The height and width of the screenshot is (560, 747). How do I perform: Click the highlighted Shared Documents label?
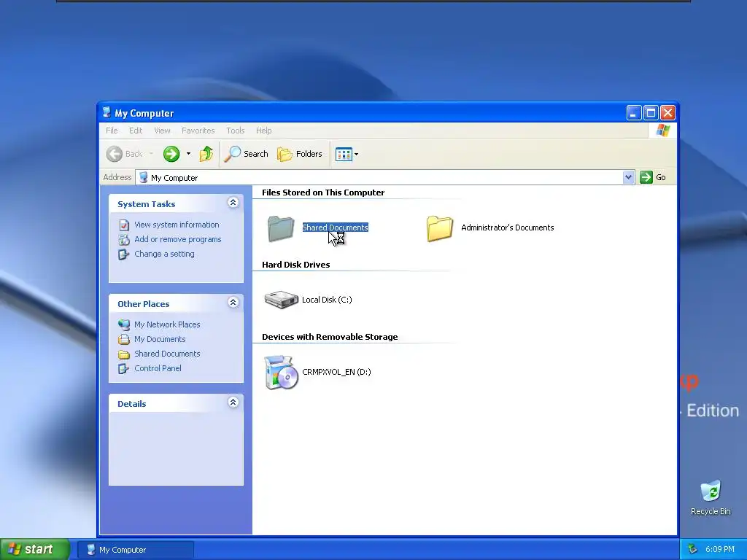pyautogui.click(x=336, y=227)
